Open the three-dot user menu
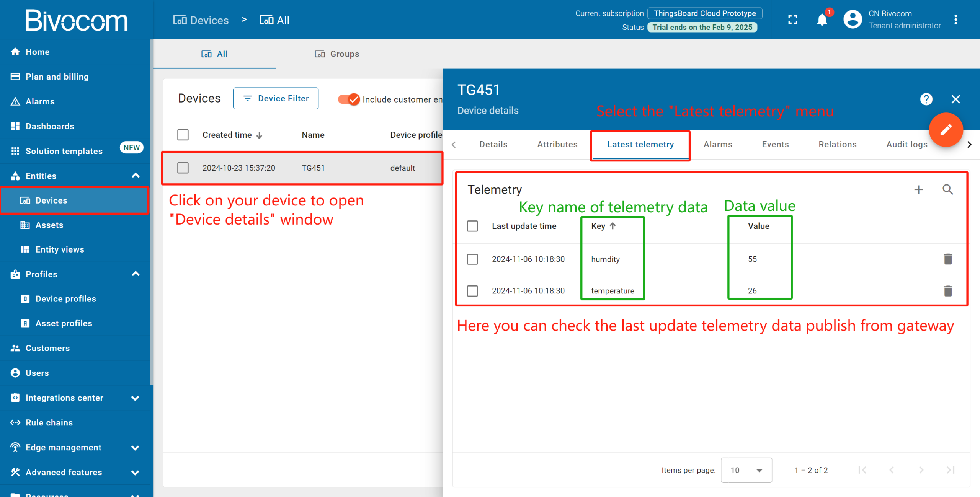 click(x=956, y=20)
